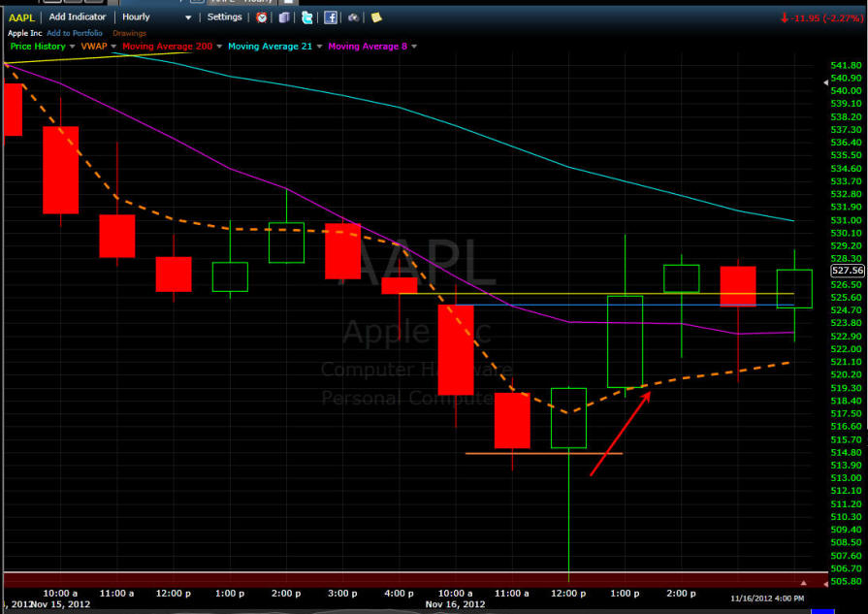This screenshot has width=868, height=614.
Task: Click the -11.95 (-2.27%) change readout
Action: pos(821,18)
